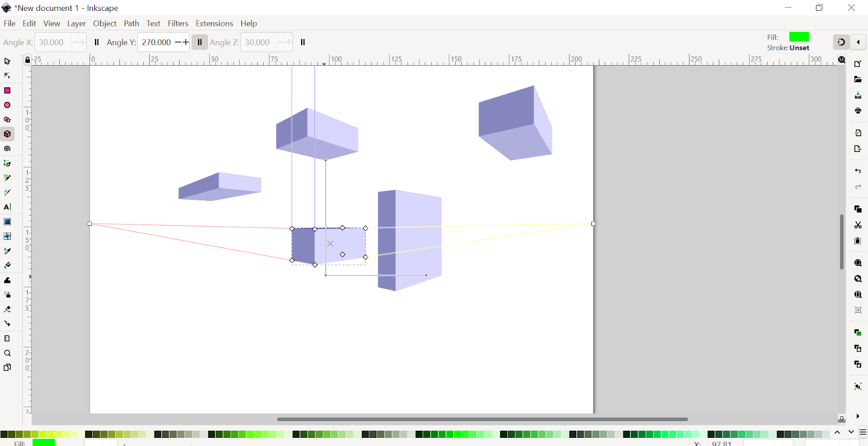The height and width of the screenshot is (446, 868).
Task: Click inside the Angle Y input field
Action: point(156,42)
